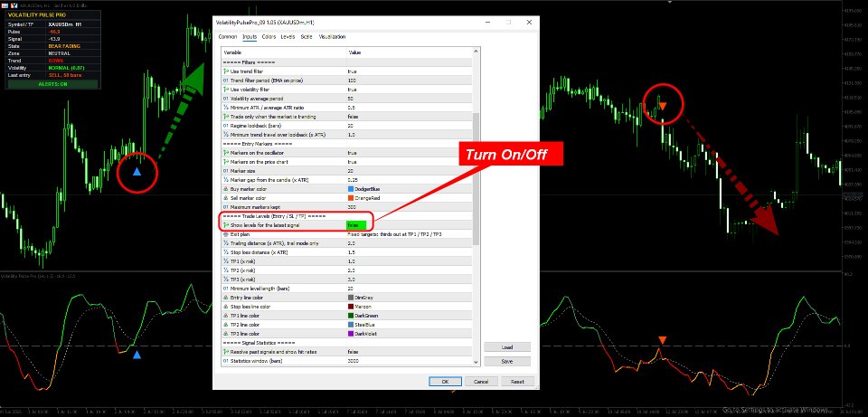868x417 pixels.
Task: Click the orange sell arrow marker on price chart
Action: [x=662, y=106]
